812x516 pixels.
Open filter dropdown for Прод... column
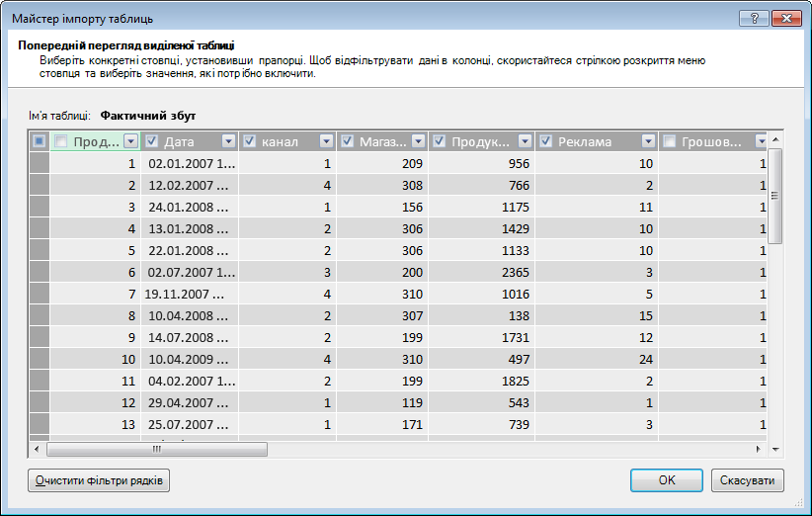point(131,141)
